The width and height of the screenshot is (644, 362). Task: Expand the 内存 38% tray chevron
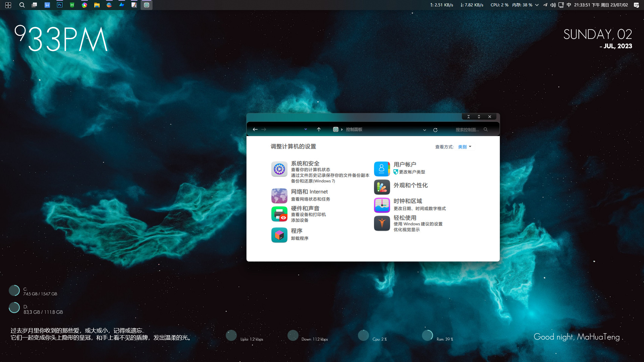point(537,5)
